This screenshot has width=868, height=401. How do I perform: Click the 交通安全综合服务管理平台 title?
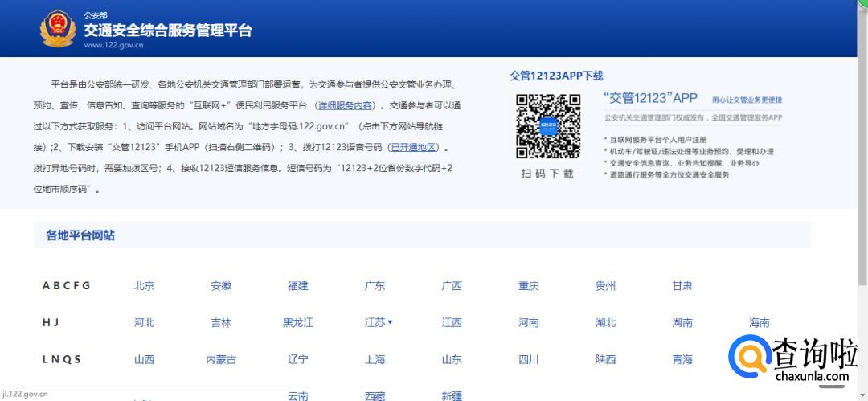coord(168,30)
